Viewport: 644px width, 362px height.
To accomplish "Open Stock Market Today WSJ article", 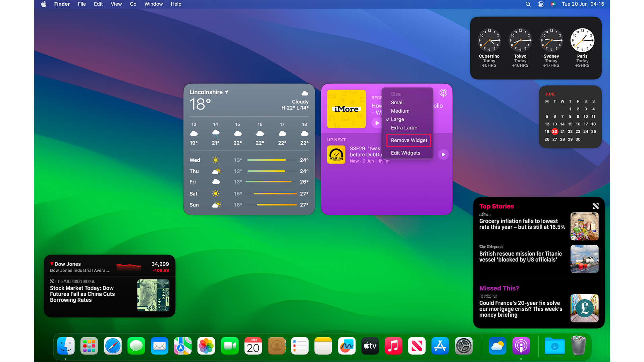I will [110, 295].
